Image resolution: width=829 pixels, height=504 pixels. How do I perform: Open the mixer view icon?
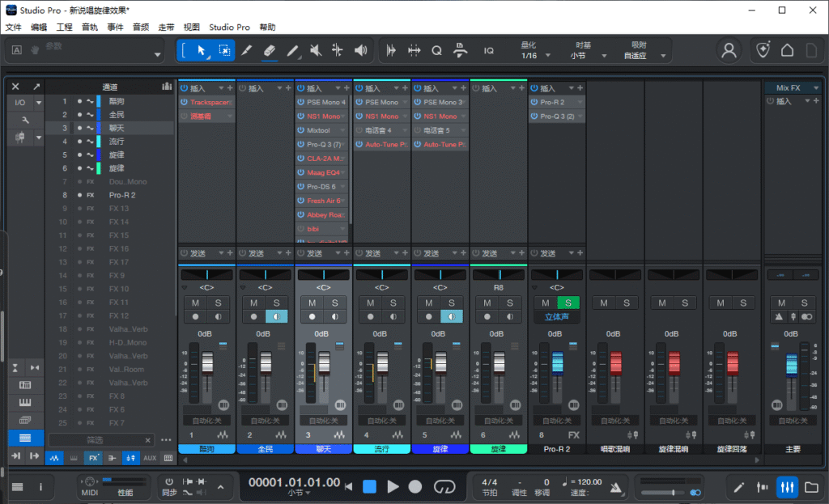(787, 487)
